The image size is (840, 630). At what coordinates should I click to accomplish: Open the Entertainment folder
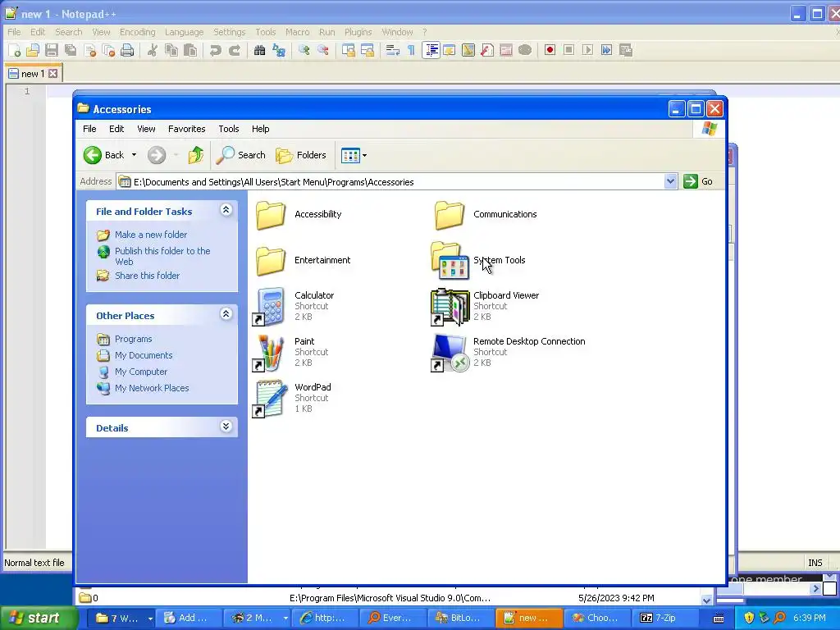tap(303, 260)
